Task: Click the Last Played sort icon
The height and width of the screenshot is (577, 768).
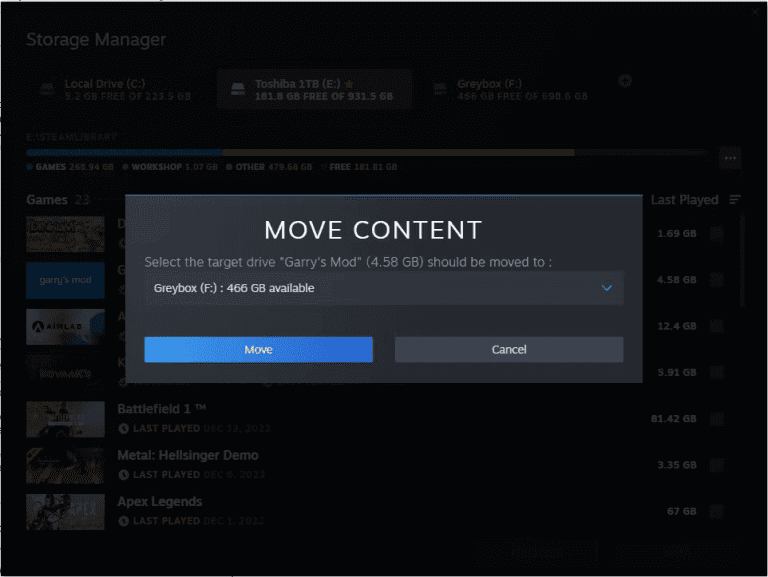Action: pyautogui.click(x=735, y=199)
